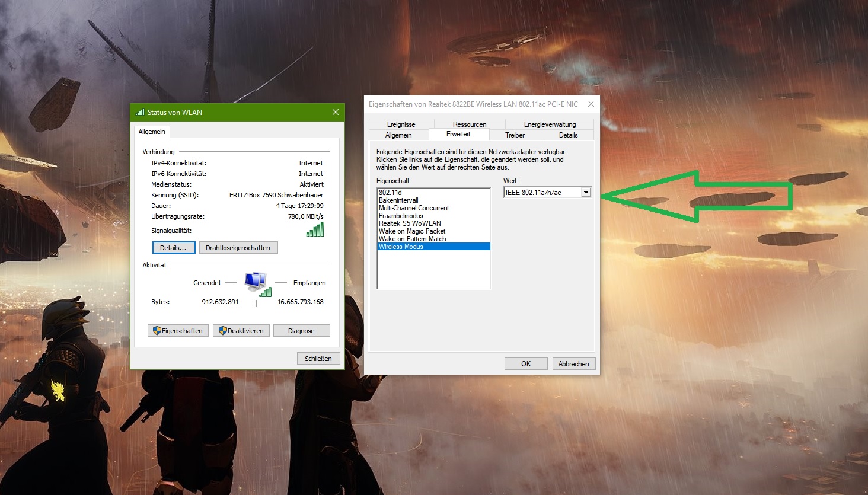Close the Realtek adapter properties dialog
The width and height of the screenshot is (868, 495).
pyautogui.click(x=591, y=104)
